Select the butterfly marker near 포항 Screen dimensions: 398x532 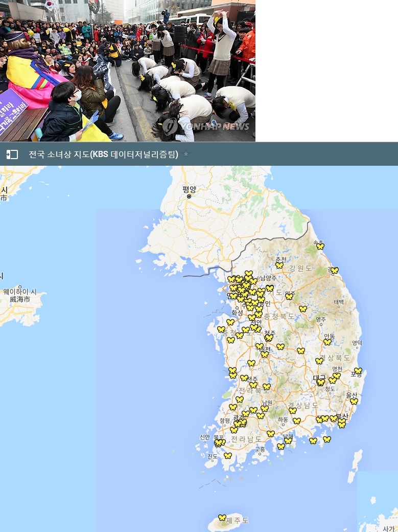click(358, 371)
